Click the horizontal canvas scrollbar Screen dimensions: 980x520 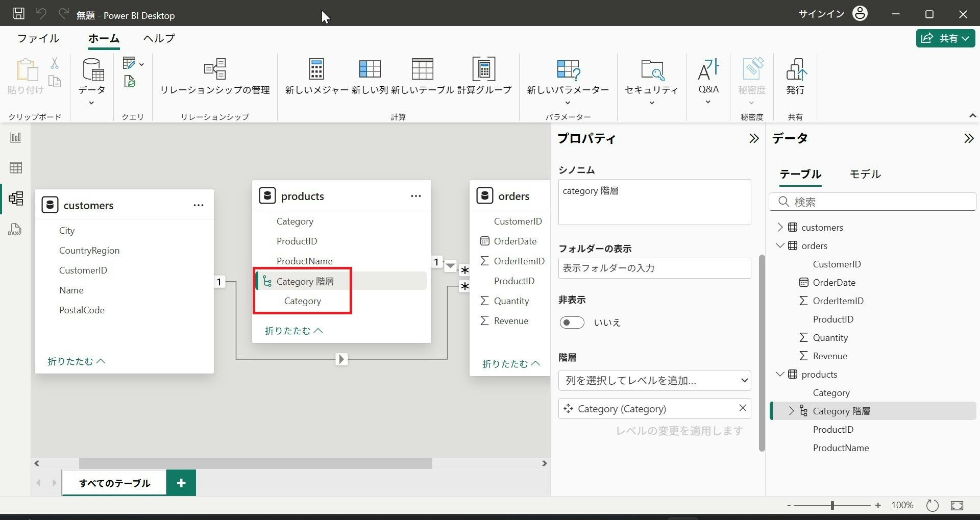[x=255, y=463]
